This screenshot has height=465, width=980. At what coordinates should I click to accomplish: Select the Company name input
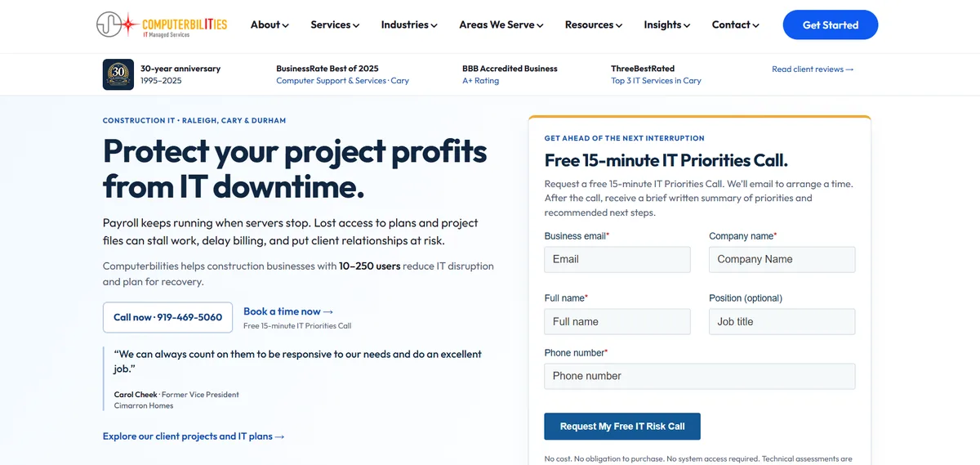point(782,260)
